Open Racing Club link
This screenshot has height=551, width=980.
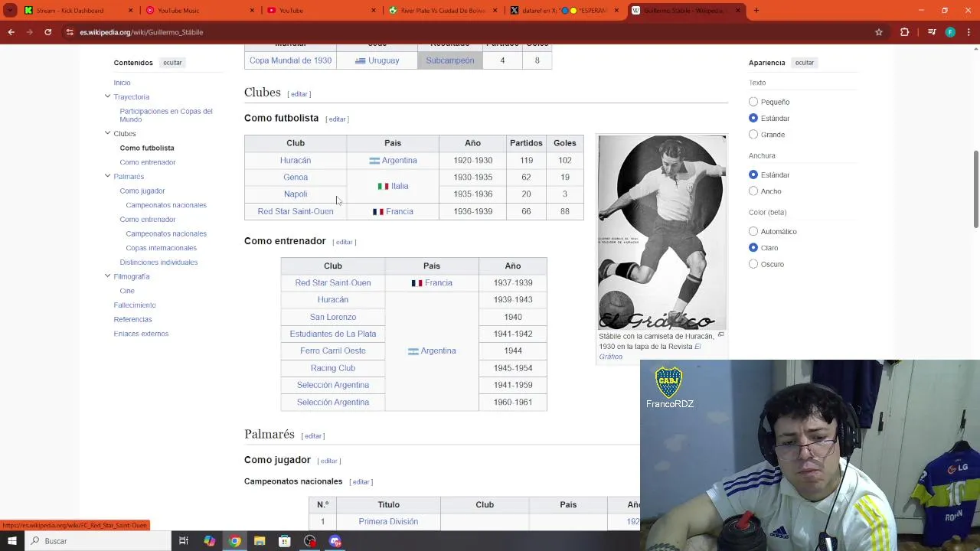click(333, 368)
